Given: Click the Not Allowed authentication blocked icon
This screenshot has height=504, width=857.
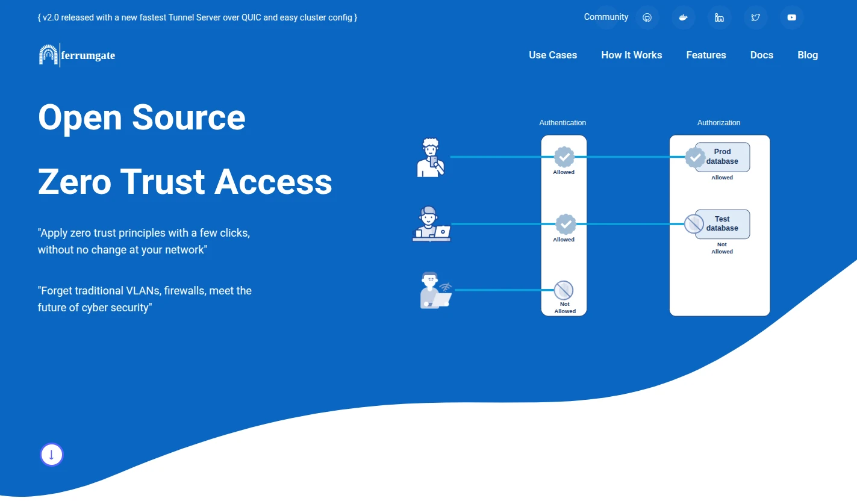Looking at the screenshot, I should (x=564, y=290).
